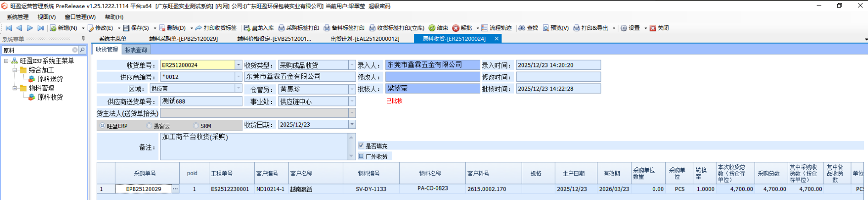Click 预览(V) preview toolbar button
Viewport: 868px width, 200px height.
point(556,28)
